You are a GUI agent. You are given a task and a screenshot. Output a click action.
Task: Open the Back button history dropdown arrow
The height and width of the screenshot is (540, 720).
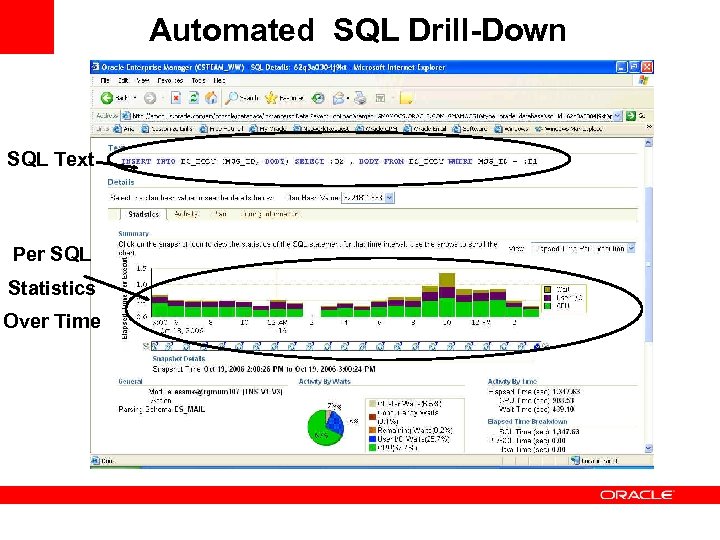(x=135, y=98)
